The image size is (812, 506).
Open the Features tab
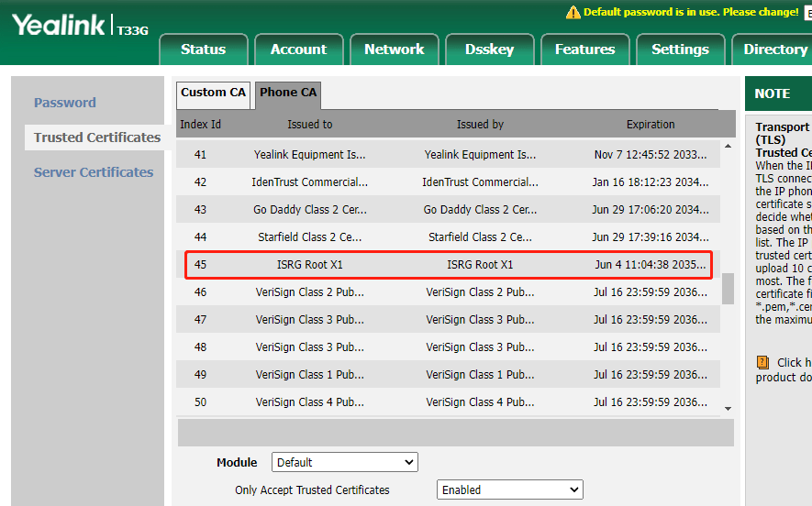pos(584,49)
